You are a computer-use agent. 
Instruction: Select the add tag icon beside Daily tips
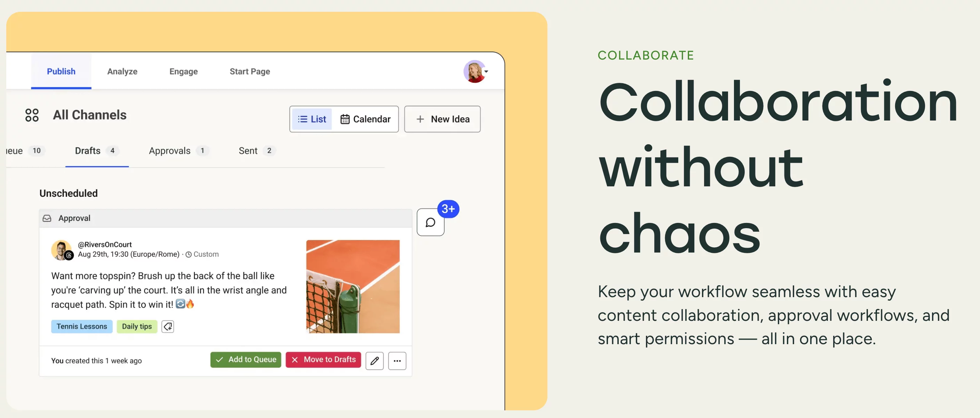pos(167,326)
